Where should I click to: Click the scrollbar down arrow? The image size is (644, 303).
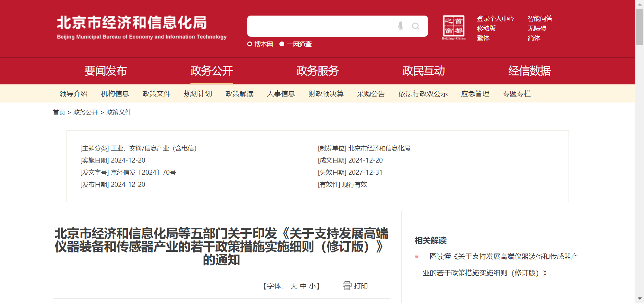(639, 298)
